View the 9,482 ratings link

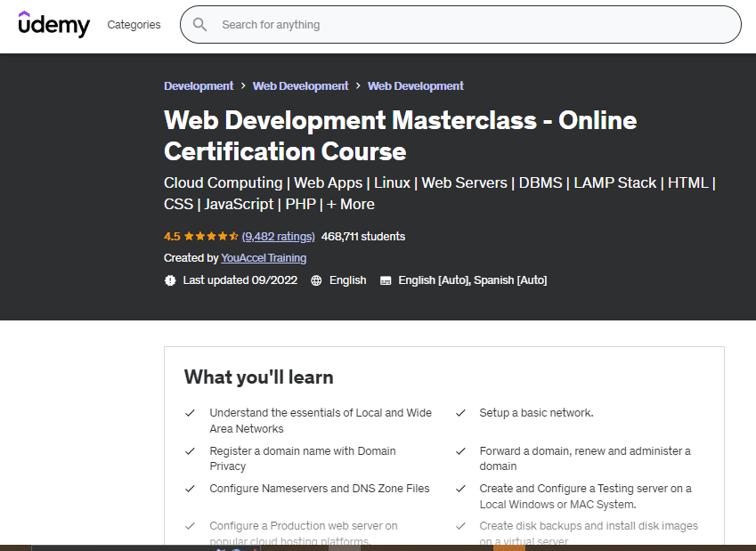278,237
